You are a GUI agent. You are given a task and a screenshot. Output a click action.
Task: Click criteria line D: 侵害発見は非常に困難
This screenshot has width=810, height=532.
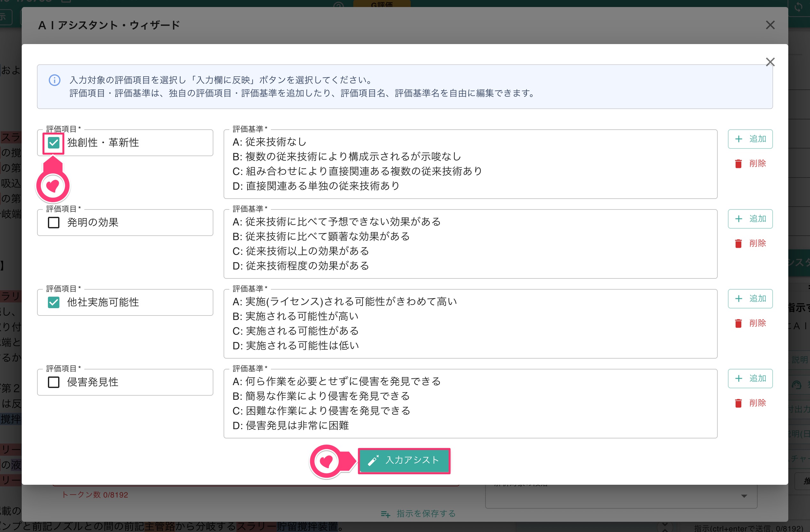coord(291,426)
